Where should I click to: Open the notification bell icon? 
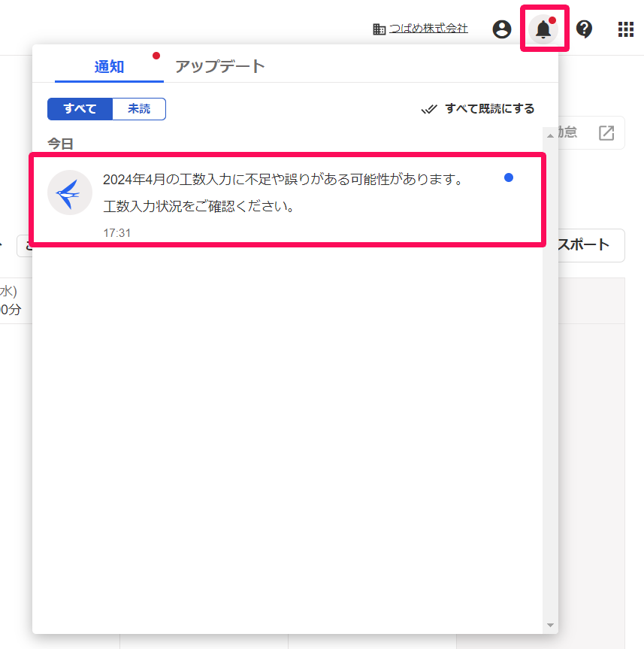pos(543,29)
